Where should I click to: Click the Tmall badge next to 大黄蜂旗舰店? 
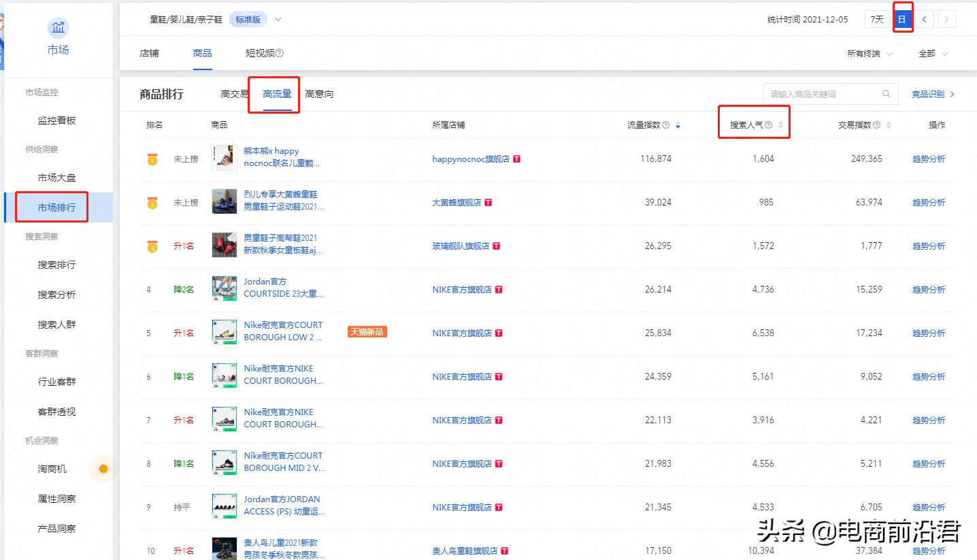(489, 203)
